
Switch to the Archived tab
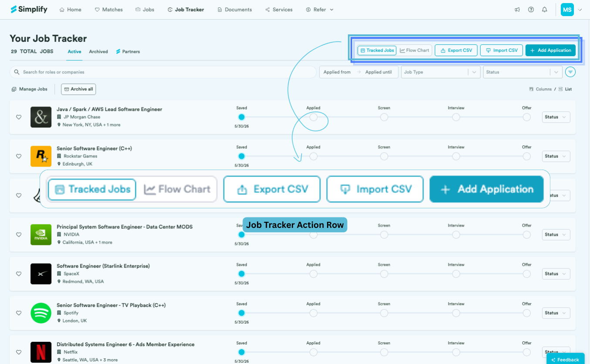(x=98, y=51)
